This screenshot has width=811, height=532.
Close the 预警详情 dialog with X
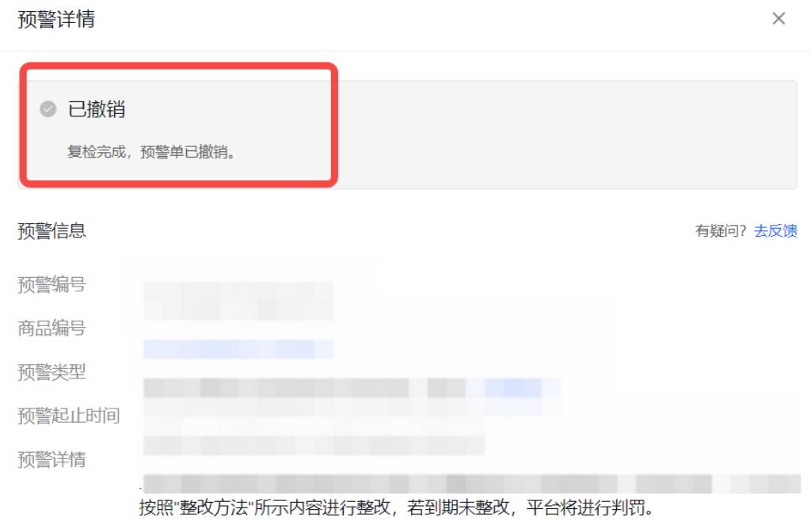click(779, 19)
